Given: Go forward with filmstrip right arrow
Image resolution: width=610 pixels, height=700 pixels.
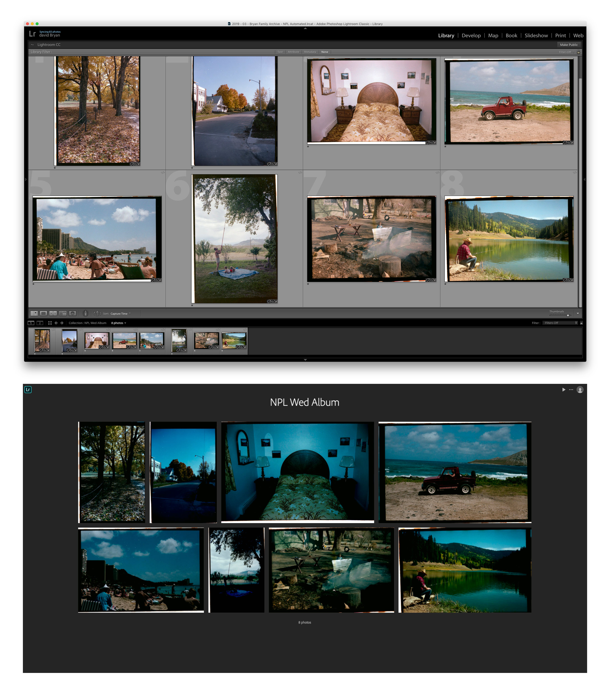Looking at the screenshot, I should (62, 323).
